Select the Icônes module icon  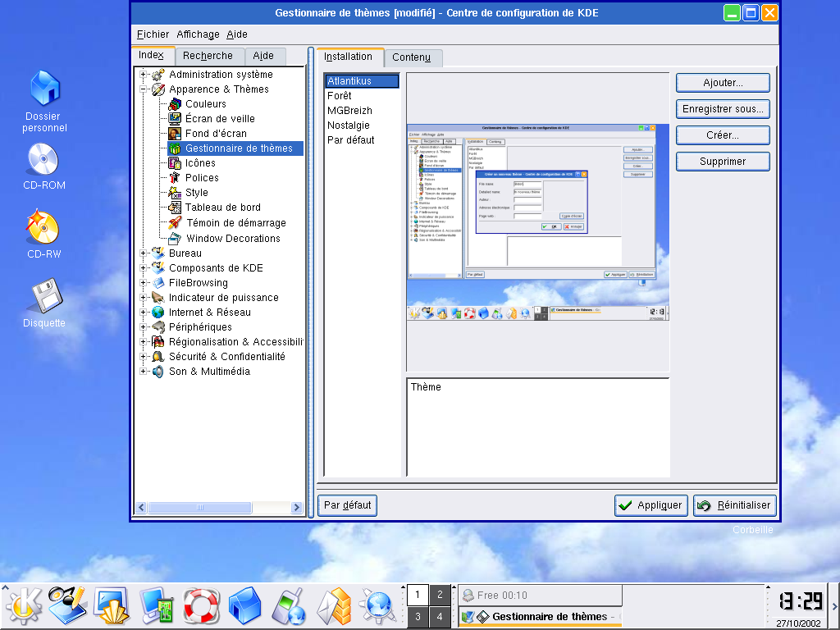(x=175, y=163)
